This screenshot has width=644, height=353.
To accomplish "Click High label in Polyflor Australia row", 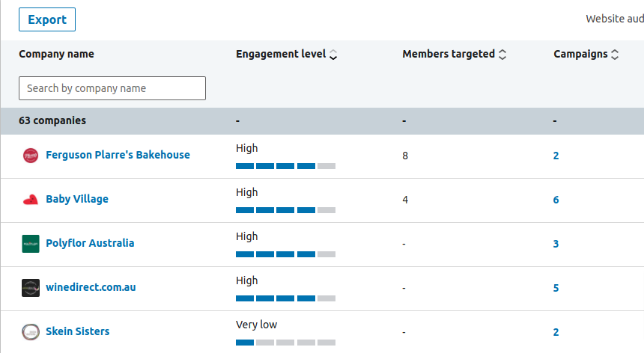I will pos(247,236).
